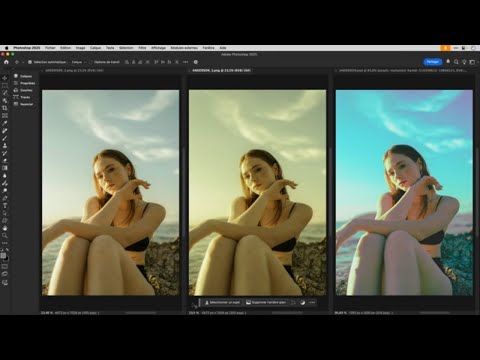Select the Move tool in toolbar
The image size is (480, 360).
point(5,78)
